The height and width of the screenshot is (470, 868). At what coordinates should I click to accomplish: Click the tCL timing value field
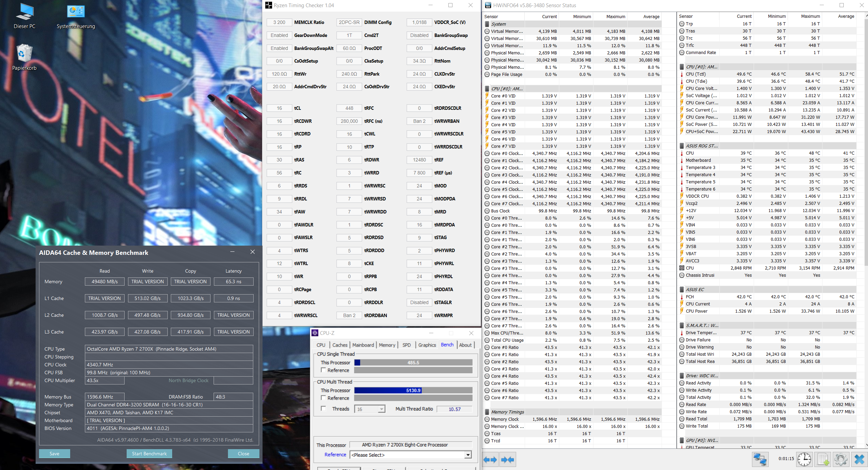279,108
